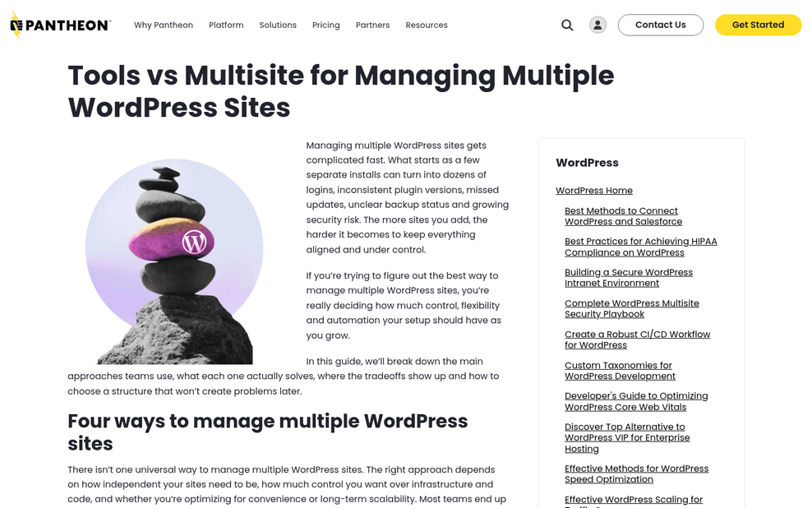Open the Solutions menu
This screenshot has height=508, width=812.
[x=278, y=25]
